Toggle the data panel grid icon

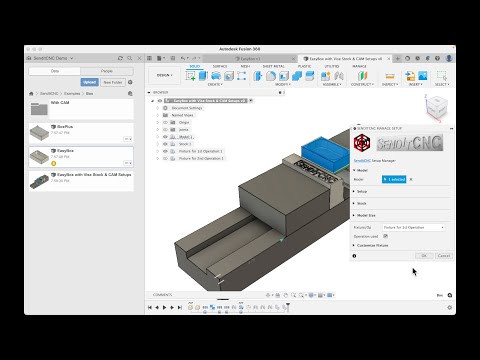tap(150, 58)
